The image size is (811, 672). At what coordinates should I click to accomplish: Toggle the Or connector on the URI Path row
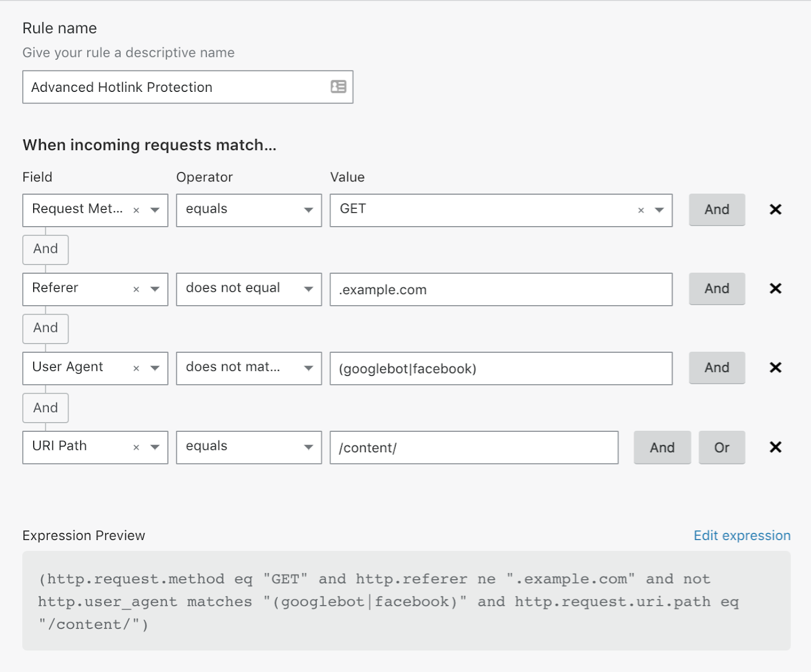click(x=721, y=447)
